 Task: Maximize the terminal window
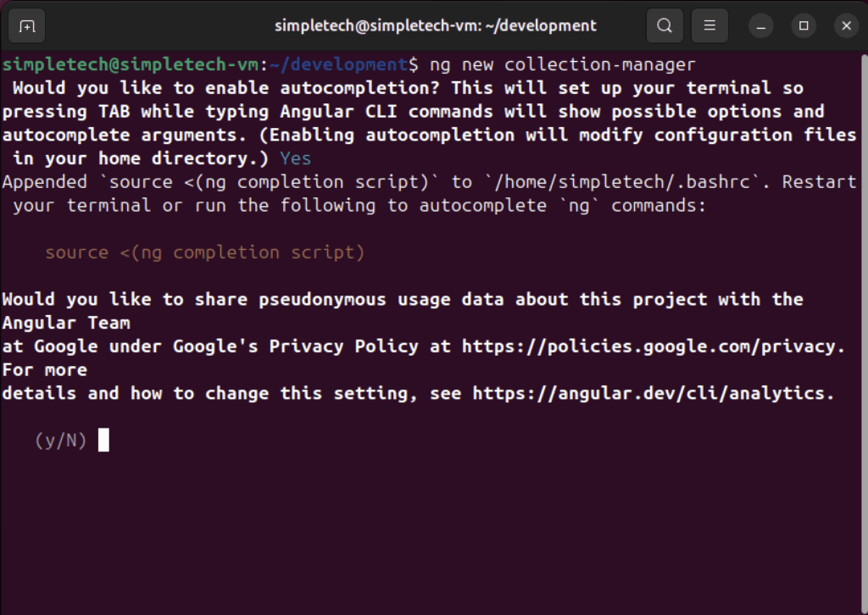(x=804, y=26)
